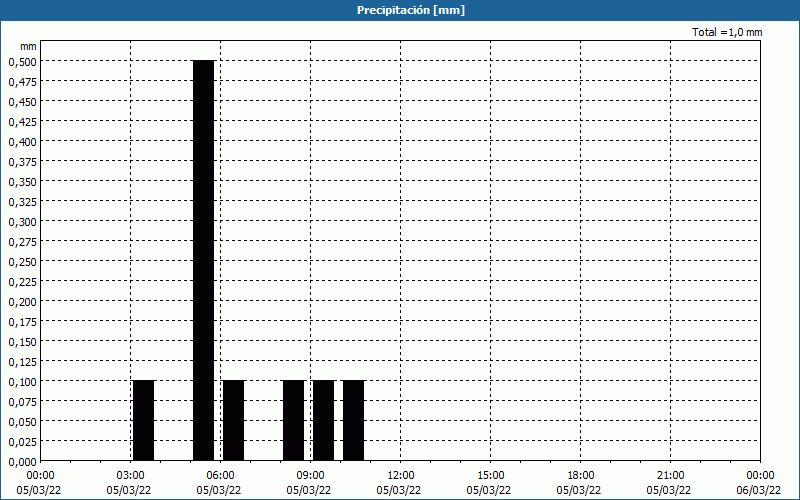Click the bar just after 06:00

pyautogui.click(x=234, y=420)
